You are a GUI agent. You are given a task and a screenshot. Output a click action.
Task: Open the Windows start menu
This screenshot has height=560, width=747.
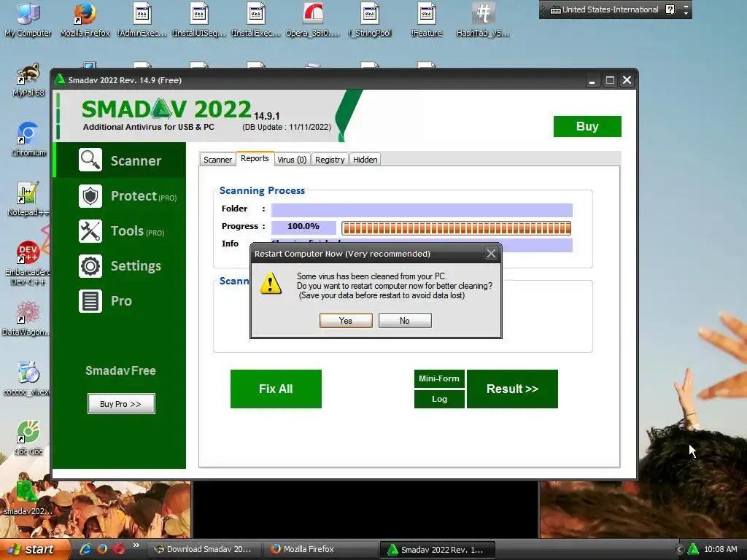(34, 549)
